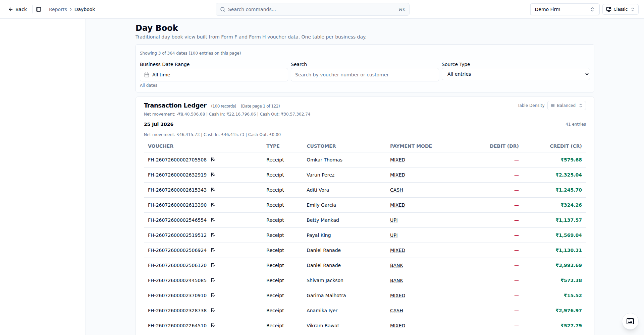Click form icon next to voucher FH-26072600002264510
The width and height of the screenshot is (644, 335).
pos(213,326)
